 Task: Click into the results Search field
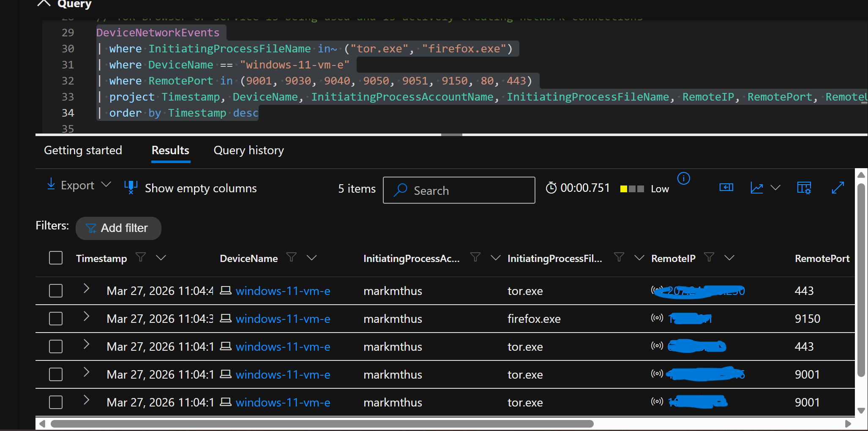tap(465, 191)
